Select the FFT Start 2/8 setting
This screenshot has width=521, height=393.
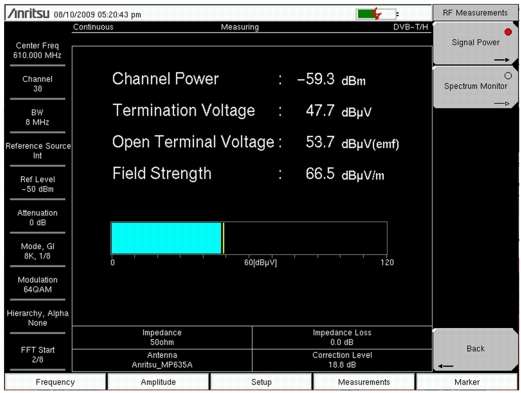pyautogui.click(x=37, y=355)
